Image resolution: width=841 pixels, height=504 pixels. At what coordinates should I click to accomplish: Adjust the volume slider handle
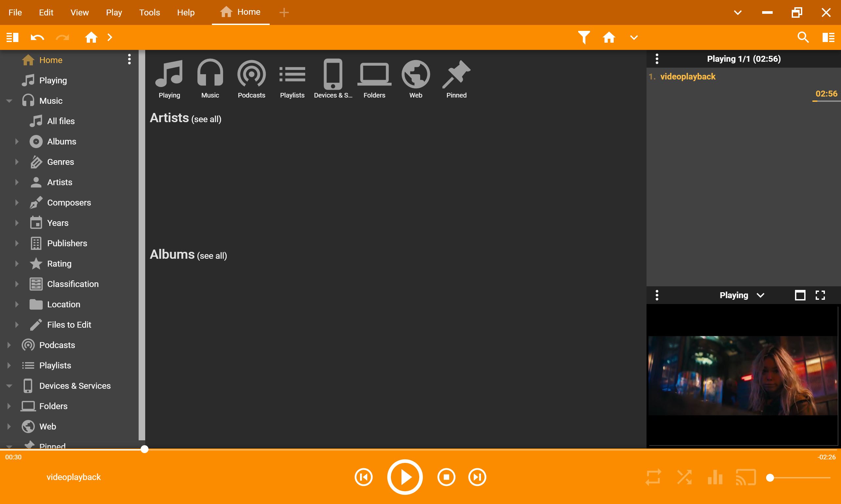(770, 478)
